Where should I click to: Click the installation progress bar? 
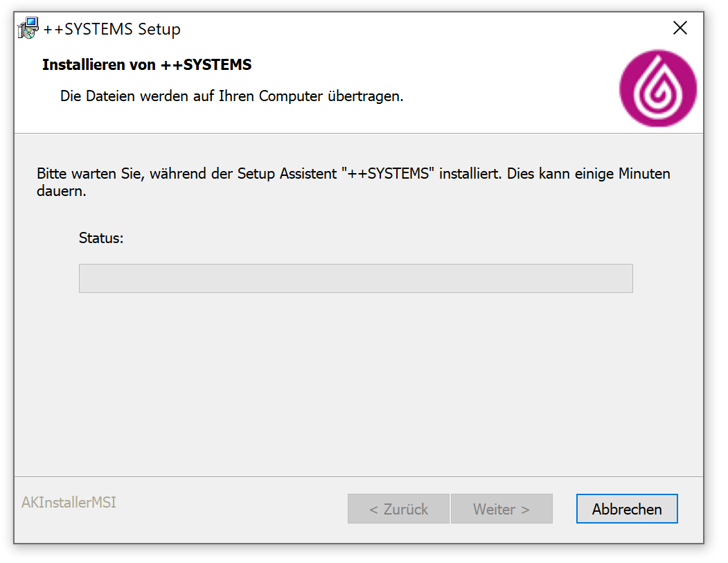pyautogui.click(x=355, y=278)
